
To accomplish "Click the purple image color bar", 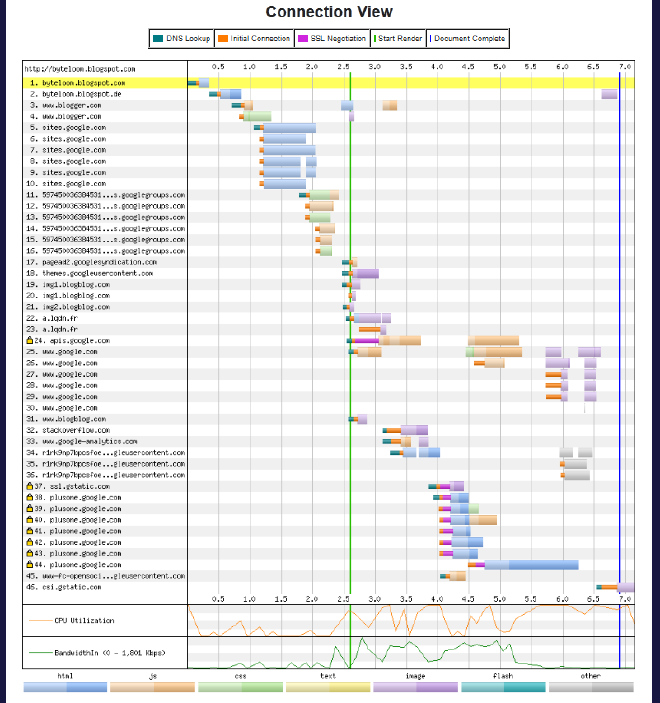I will (415, 687).
